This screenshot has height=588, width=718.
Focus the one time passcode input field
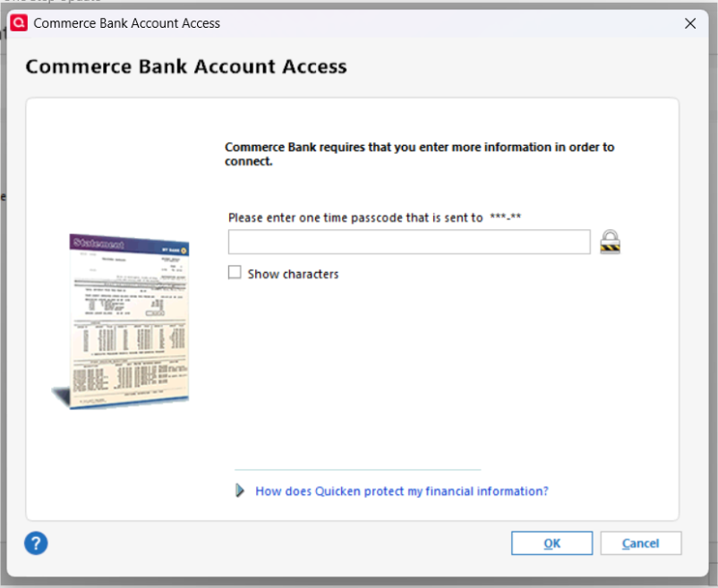pos(409,242)
